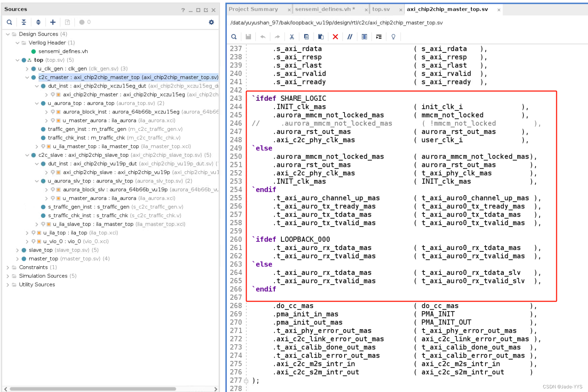Open search in the Sources panel
The width and height of the screenshot is (588, 392).
pyautogui.click(x=9, y=22)
